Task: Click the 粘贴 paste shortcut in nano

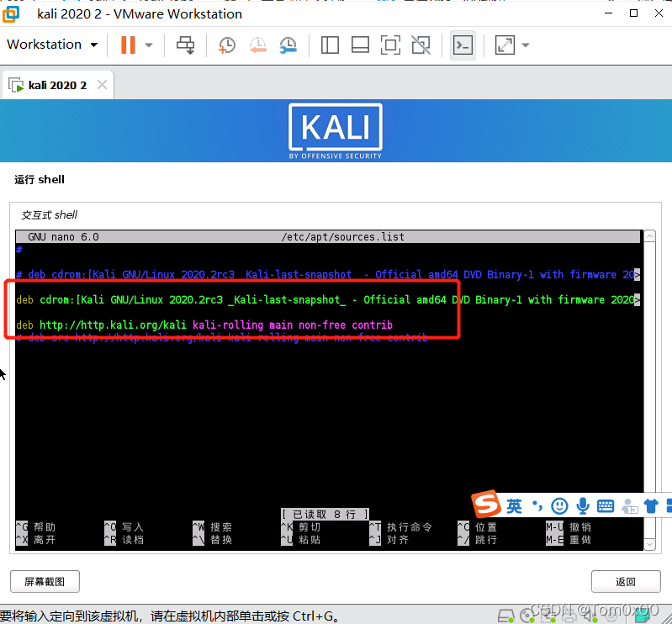Action: [301, 540]
